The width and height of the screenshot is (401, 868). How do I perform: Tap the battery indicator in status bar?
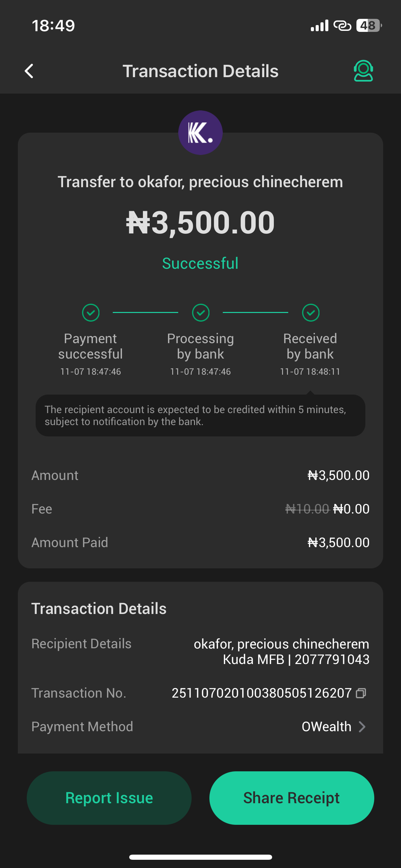pyautogui.click(x=368, y=25)
